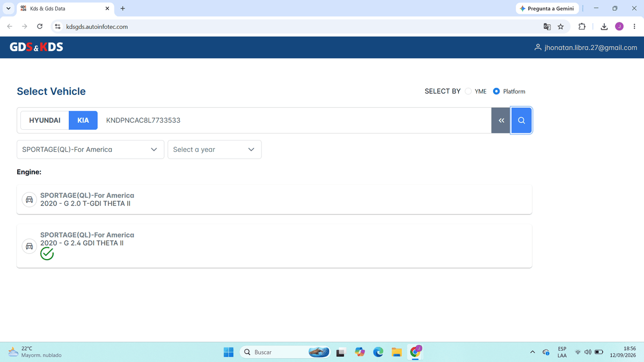Image resolution: width=644 pixels, height=362 pixels.
Task: Click the green checkmark under 2.4 GDI
Action: pyautogui.click(x=47, y=254)
